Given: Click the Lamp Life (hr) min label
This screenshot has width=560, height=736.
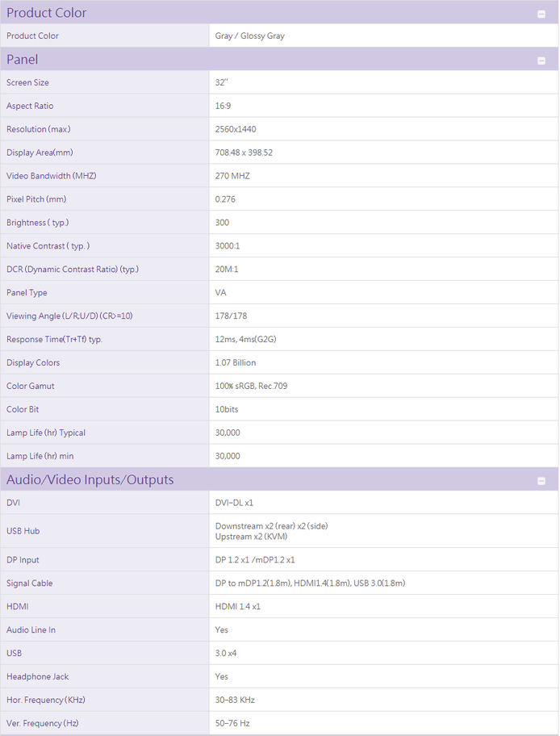Looking at the screenshot, I should tap(40, 456).
